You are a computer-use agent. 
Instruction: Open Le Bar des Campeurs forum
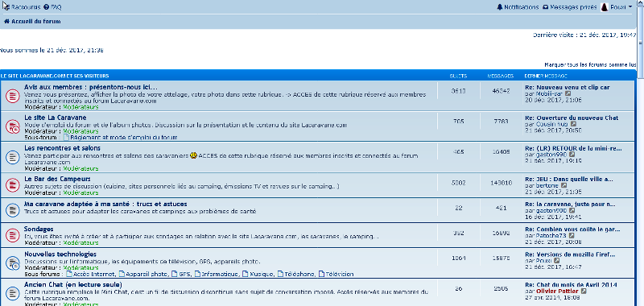coord(57,179)
